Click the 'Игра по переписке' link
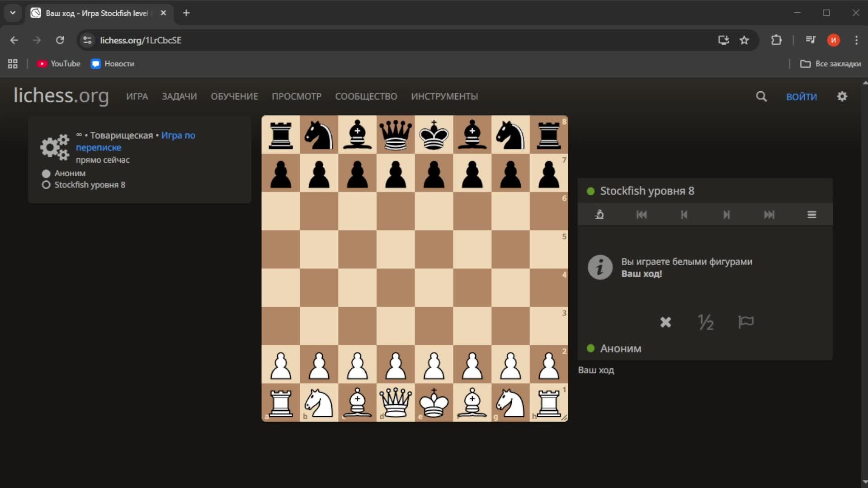This screenshot has width=868, height=488. tap(178, 136)
